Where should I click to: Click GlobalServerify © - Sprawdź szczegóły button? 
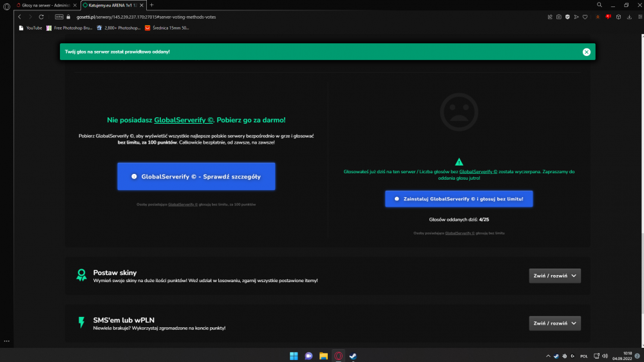(196, 176)
